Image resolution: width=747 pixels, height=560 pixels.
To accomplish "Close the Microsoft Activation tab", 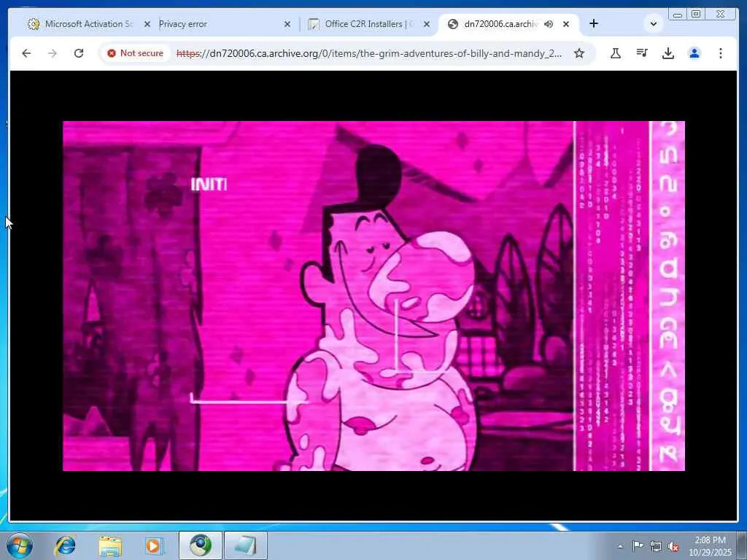I will click(x=147, y=24).
